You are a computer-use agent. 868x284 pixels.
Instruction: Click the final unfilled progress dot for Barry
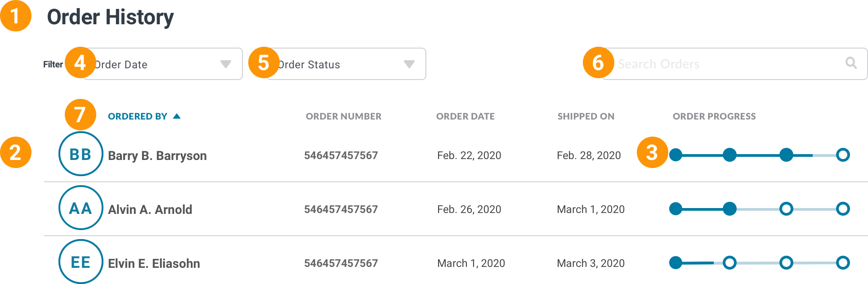(842, 155)
